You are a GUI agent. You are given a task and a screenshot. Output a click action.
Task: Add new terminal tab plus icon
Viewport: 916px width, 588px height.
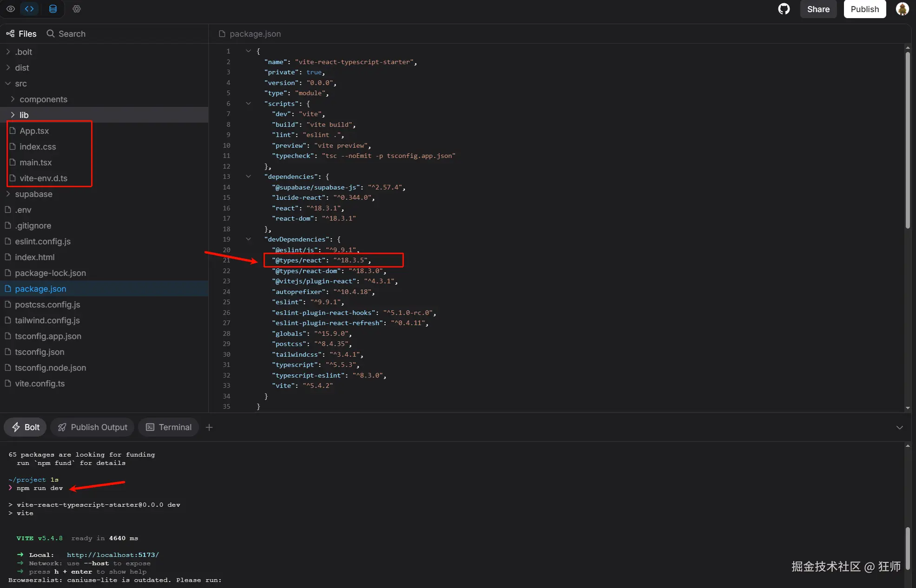(209, 427)
